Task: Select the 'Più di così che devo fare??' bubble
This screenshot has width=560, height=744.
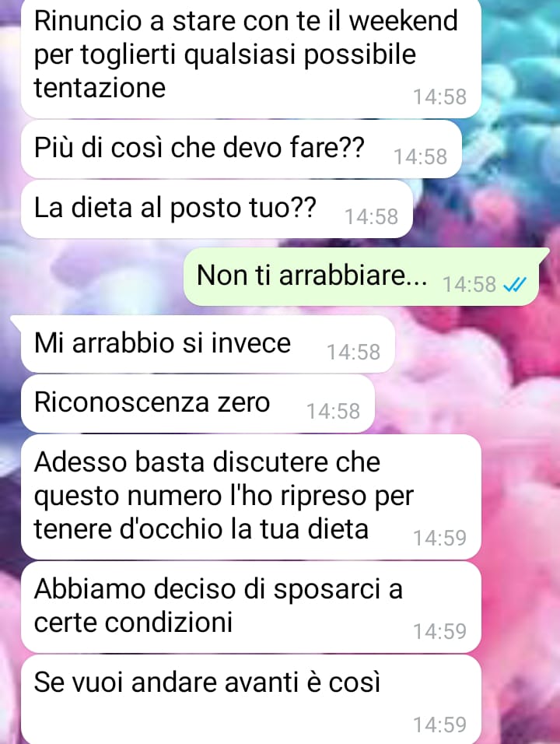Action: tap(241, 149)
